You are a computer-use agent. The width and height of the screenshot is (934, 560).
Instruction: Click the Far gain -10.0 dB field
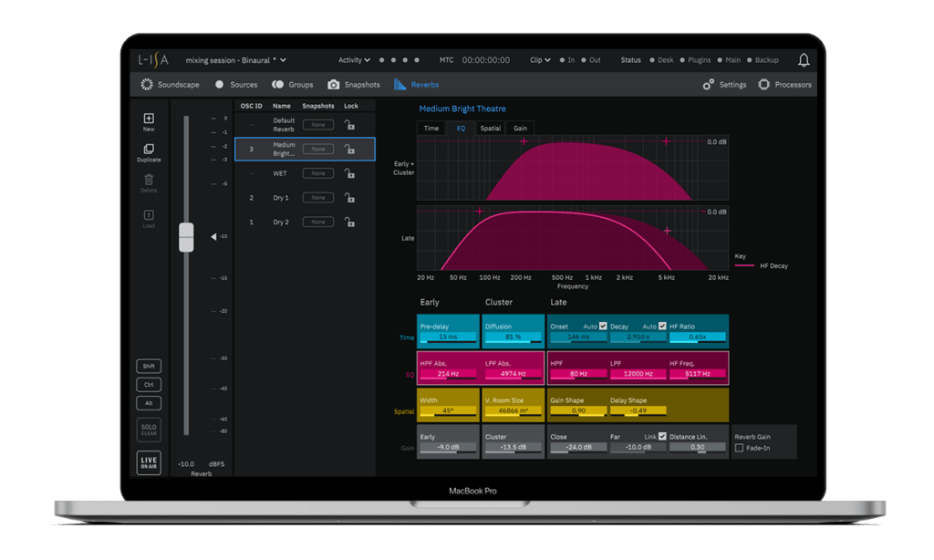coord(638,448)
